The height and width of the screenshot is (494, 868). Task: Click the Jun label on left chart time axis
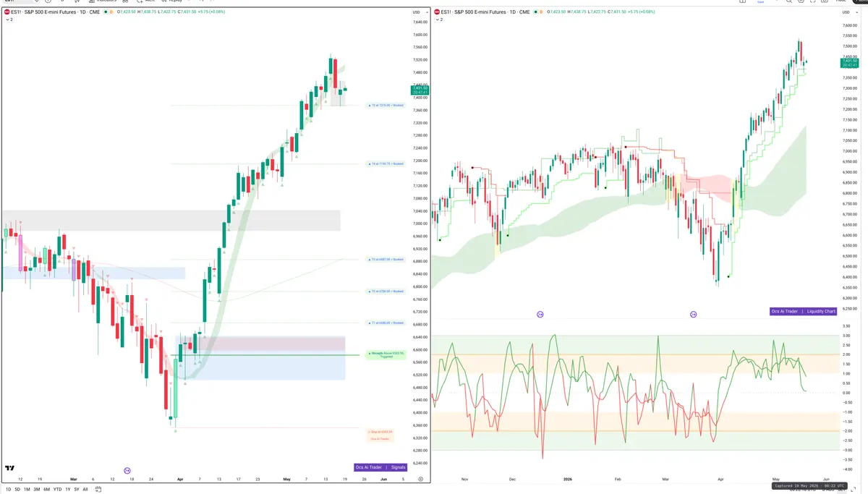coord(384,479)
